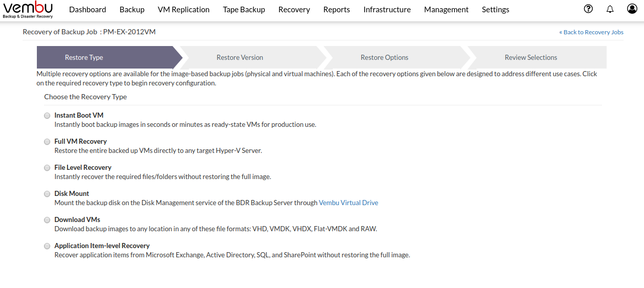Viewport: 644px width, 288px height.
Task: Open the Dashboard menu
Action: tap(88, 10)
